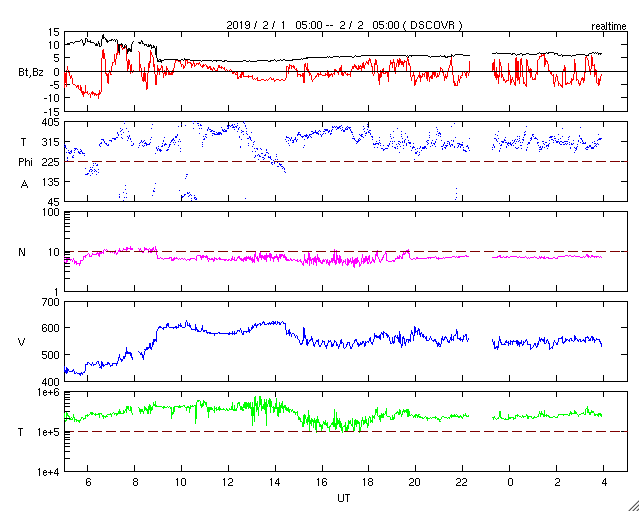Click the "20" hour tick on the UT axis

click(x=416, y=483)
